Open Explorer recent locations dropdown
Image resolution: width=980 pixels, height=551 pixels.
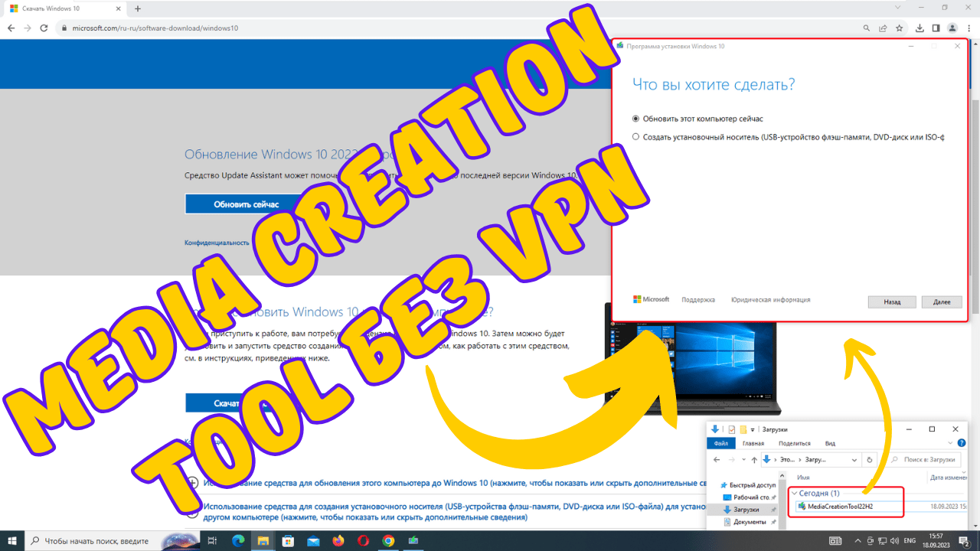click(743, 460)
